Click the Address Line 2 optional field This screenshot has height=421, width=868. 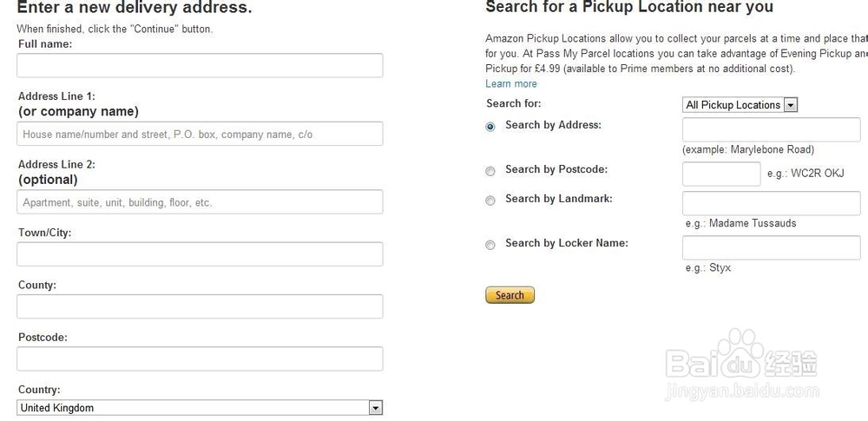pos(200,202)
